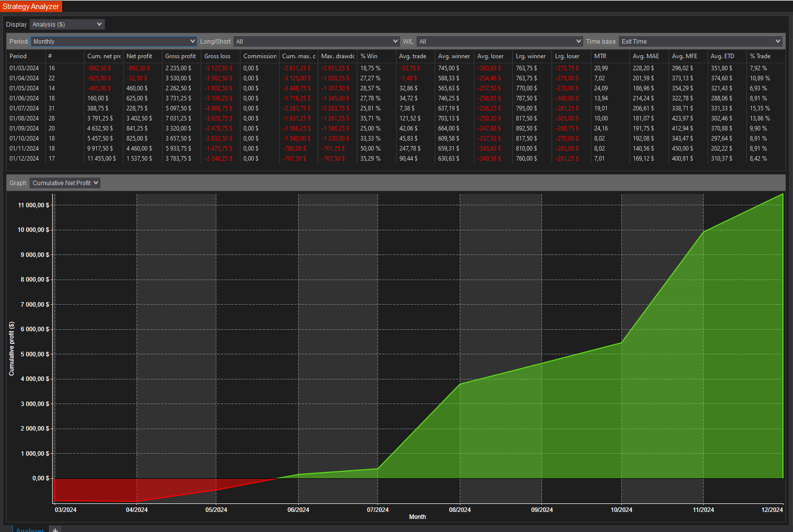Viewport: 793px width, 532px height.
Task: Sort by Commission column header
Action: pyautogui.click(x=260, y=56)
